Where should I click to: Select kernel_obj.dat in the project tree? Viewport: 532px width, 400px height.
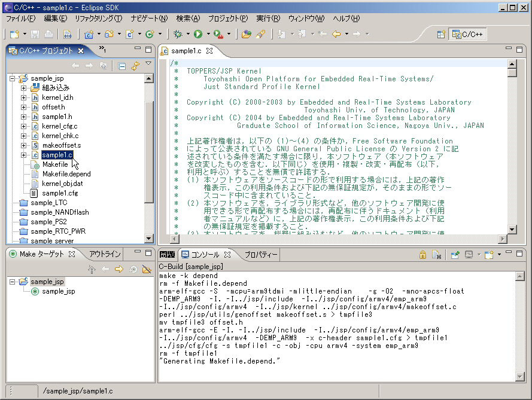(62, 184)
